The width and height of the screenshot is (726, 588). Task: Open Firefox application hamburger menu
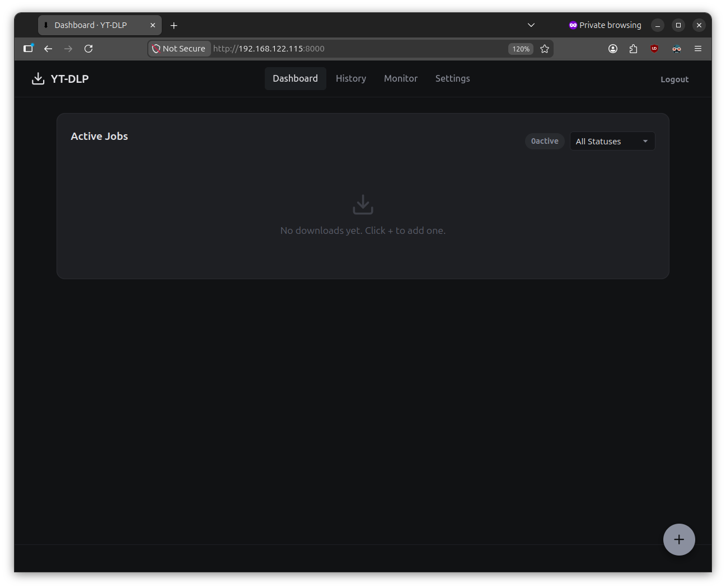pyautogui.click(x=698, y=49)
